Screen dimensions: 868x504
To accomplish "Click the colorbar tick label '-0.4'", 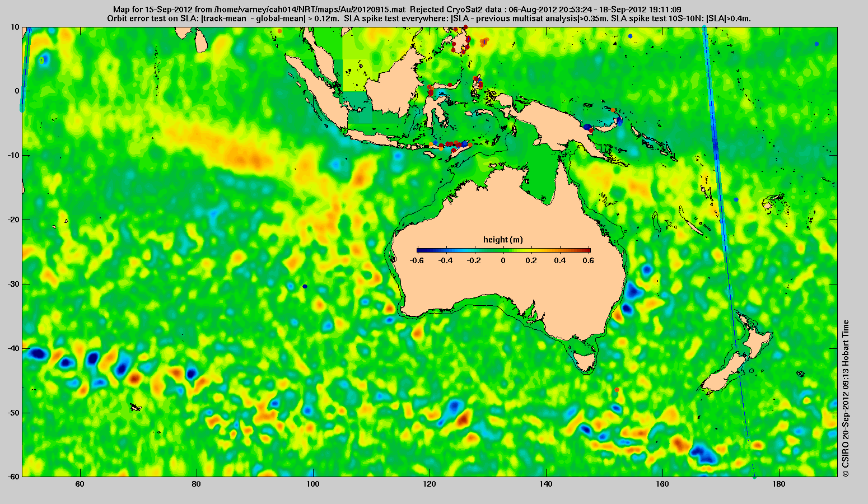I will [x=445, y=260].
